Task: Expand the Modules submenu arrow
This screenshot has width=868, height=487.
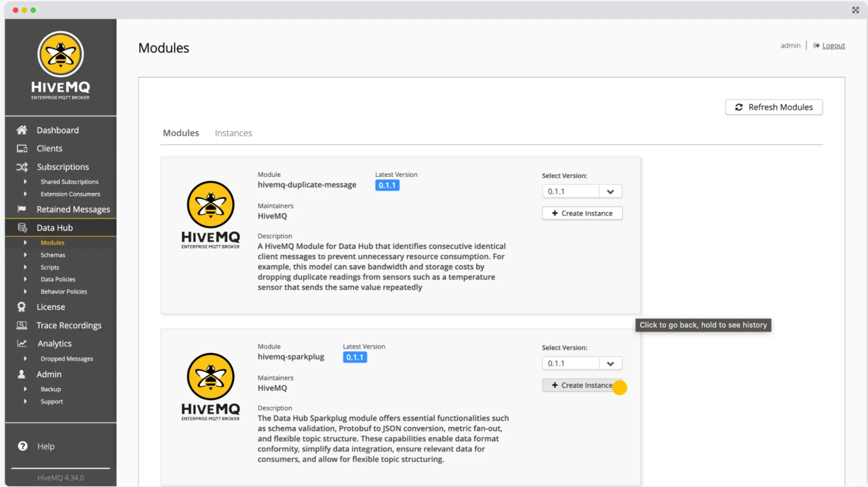Action: click(x=25, y=242)
